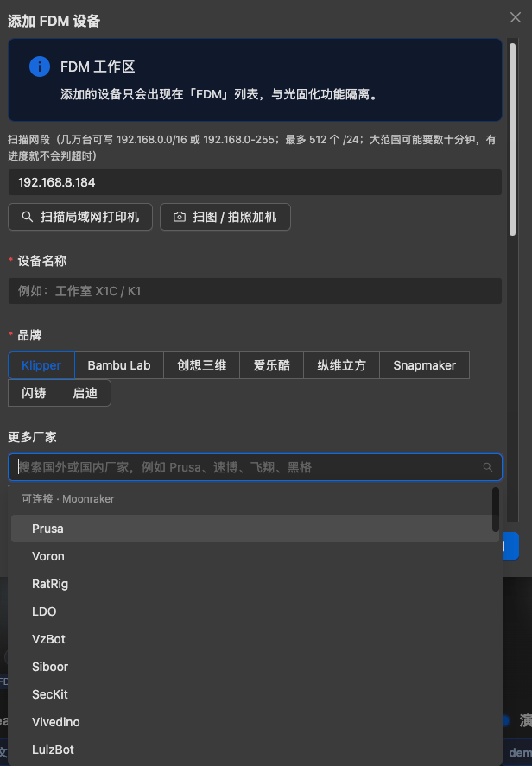Click the blue info icon beside FDM 工作区
The height and width of the screenshot is (766, 532).
click(40, 66)
